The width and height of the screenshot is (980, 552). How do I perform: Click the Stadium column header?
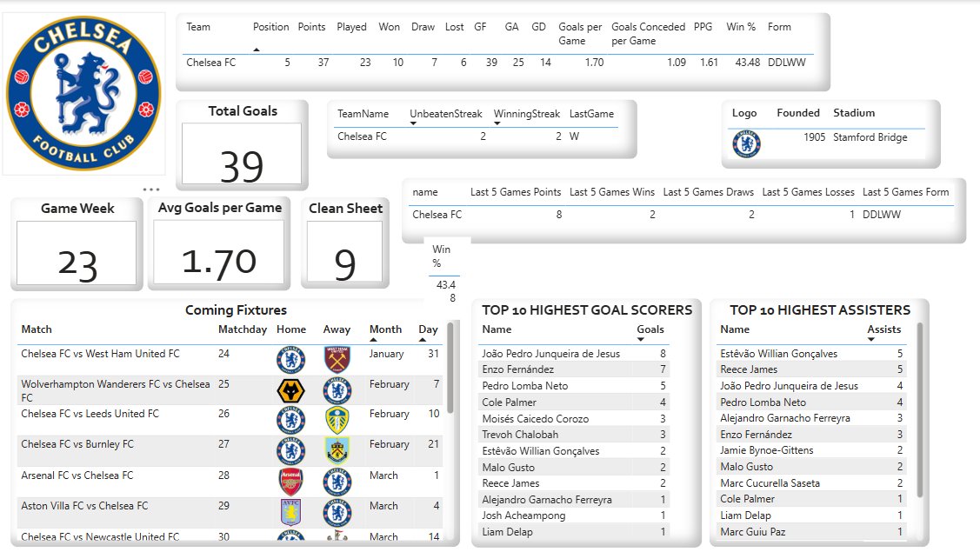tap(854, 112)
